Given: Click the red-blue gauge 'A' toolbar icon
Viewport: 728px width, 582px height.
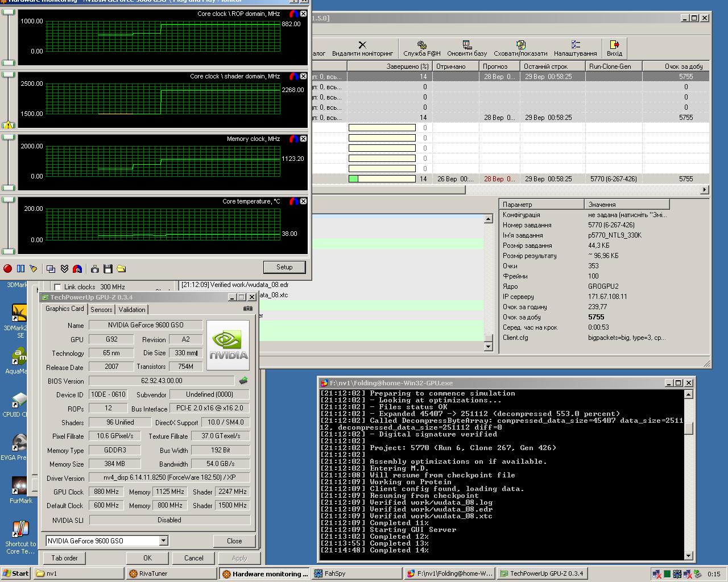Looking at the screenshot, I should pos(77,268).
